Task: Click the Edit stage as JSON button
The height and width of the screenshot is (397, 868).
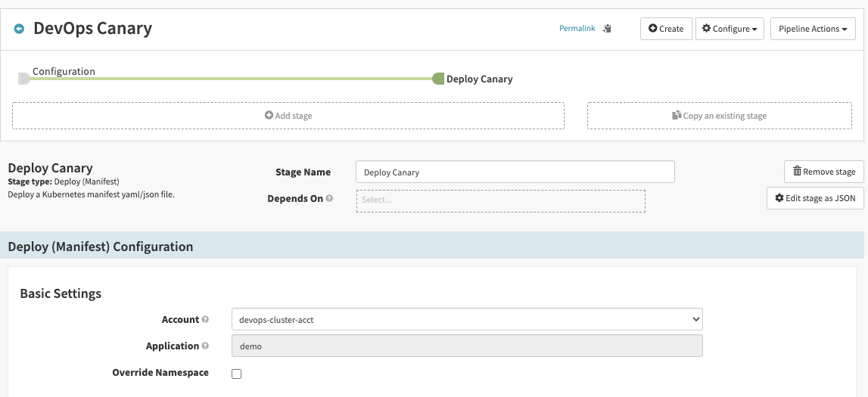Action: [814, 198]
